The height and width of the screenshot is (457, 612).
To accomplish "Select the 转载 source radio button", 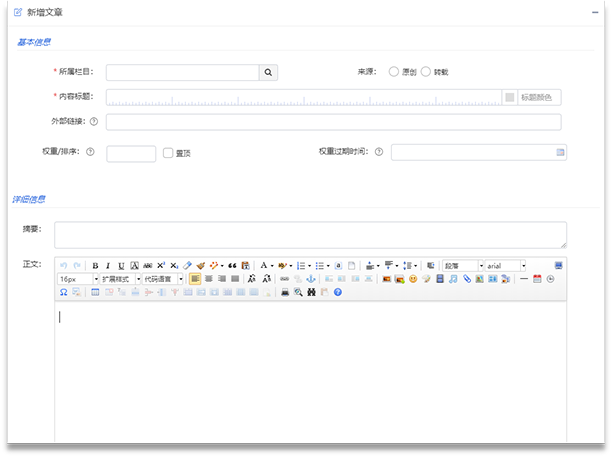I will tap(426, 72).
